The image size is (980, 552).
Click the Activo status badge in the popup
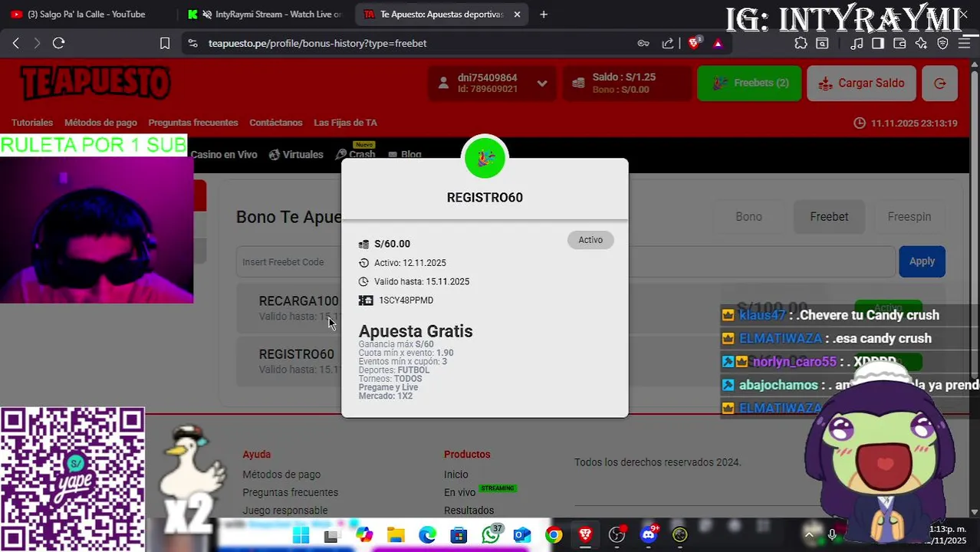[x=590, y=240]
